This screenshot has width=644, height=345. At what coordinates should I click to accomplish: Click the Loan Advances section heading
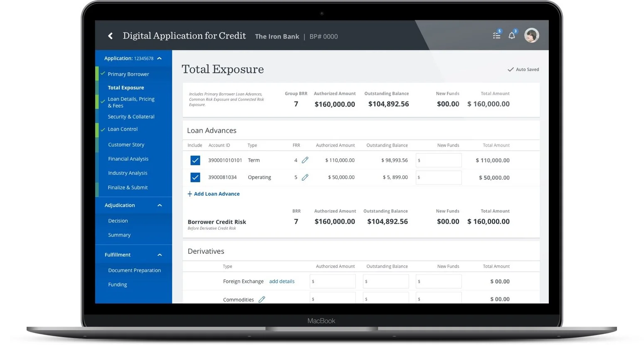tap(212, 130)
